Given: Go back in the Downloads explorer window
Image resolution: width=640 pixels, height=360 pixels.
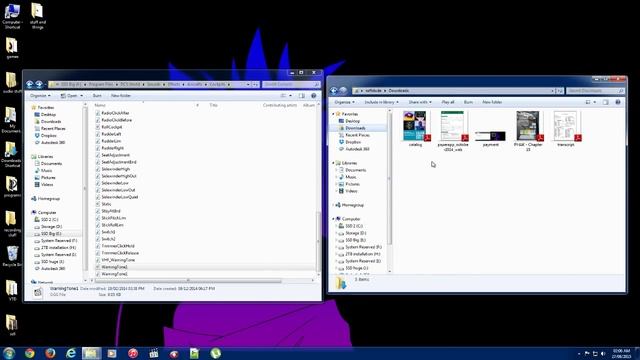Looking at the screenshot, I should [333, 91].
